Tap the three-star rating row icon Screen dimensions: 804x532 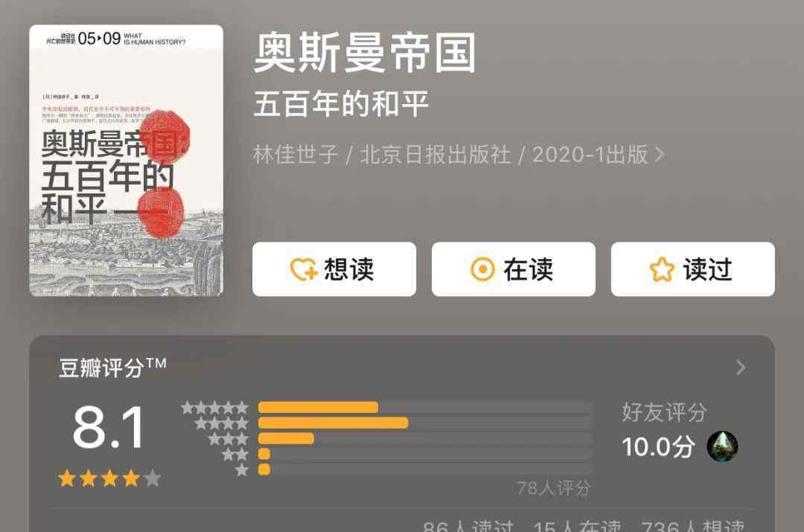[229, 439]
